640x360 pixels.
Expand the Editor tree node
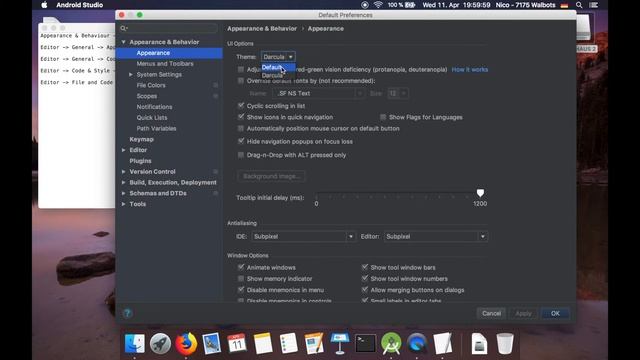click(x=123, y=150)
